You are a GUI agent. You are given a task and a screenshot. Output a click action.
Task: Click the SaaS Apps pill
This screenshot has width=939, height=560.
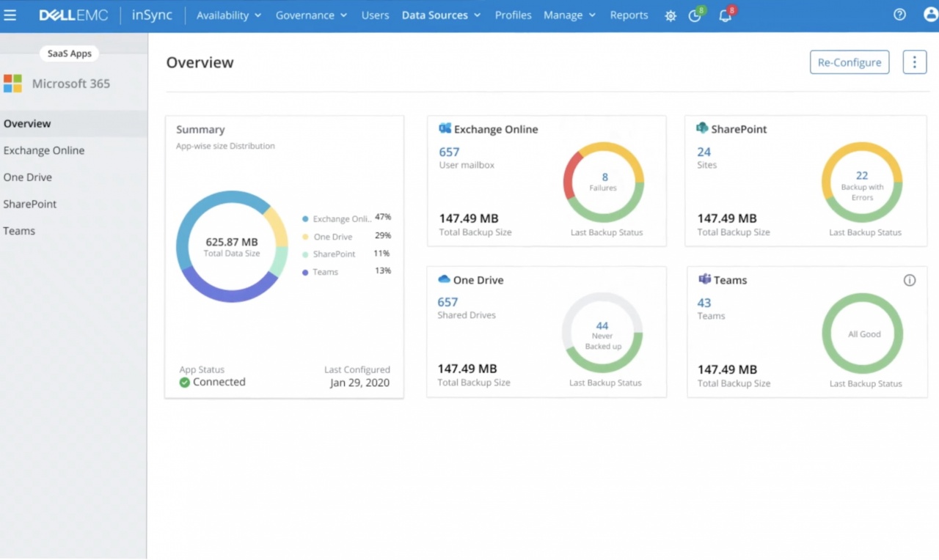[x=70, y=54]
